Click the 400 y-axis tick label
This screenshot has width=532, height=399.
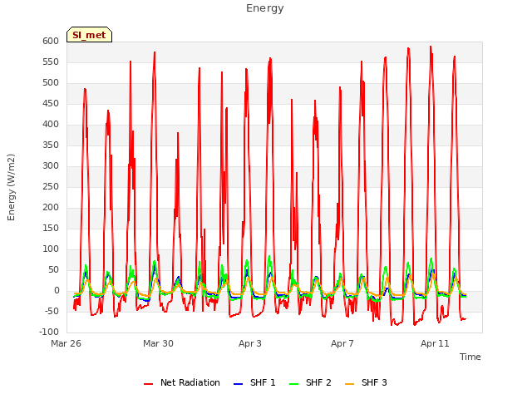51,124
